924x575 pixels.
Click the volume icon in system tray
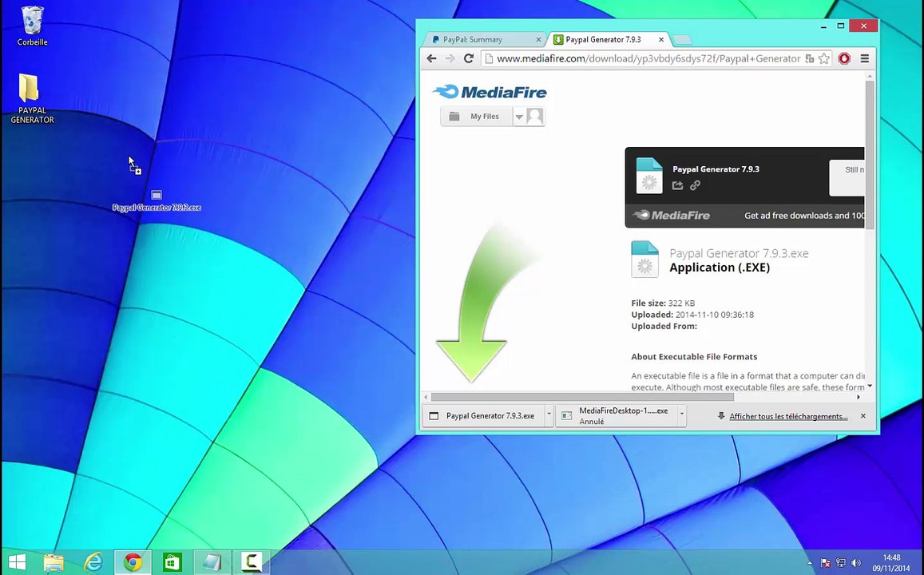[855, 563]
